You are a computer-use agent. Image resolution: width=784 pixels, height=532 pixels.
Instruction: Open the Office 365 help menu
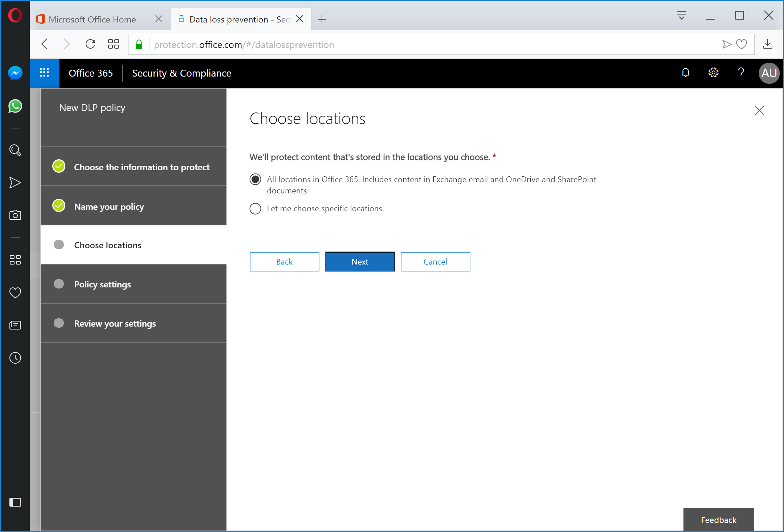coord(741,73)
